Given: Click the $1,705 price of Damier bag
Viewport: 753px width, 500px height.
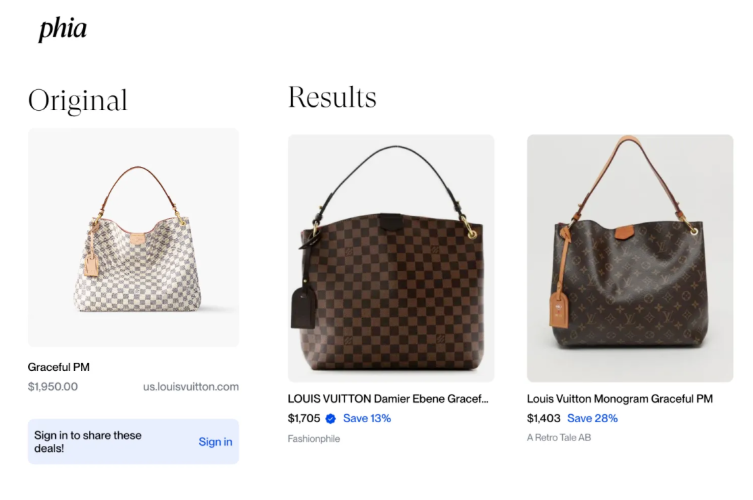Looking at the screenshot, I should (x=304, y=418).
